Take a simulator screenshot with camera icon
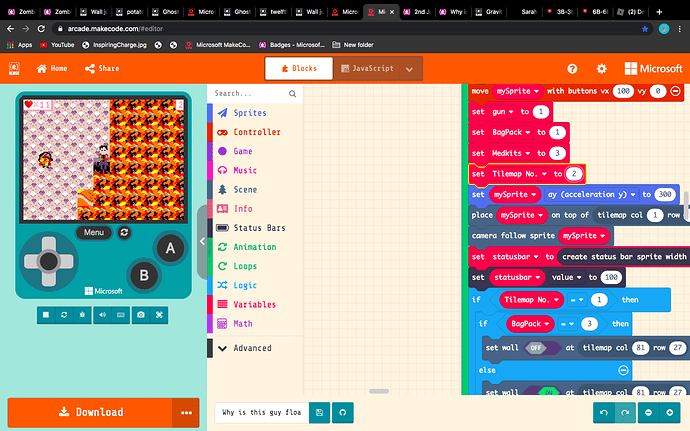The height and width of the screenshot is (431, 690). (141, 315)
